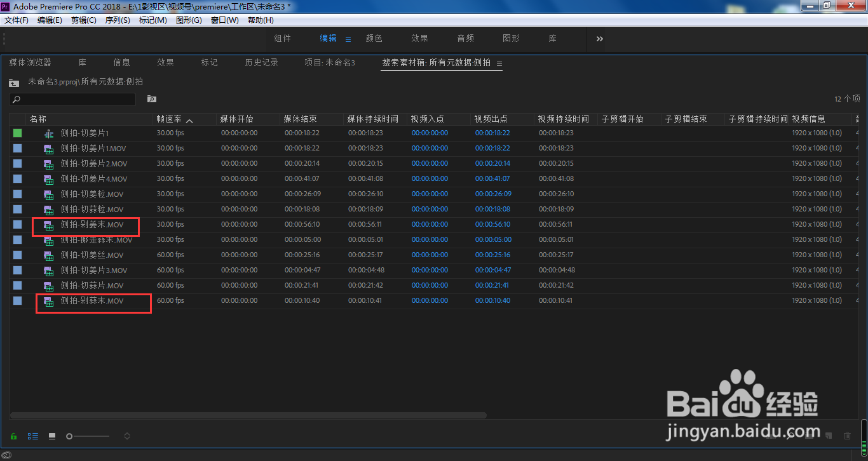Click blue label swatch of 侧拍-剁蒜末.MOV
The width and height of the screenshot is (868, 461).
coord(17,301)
